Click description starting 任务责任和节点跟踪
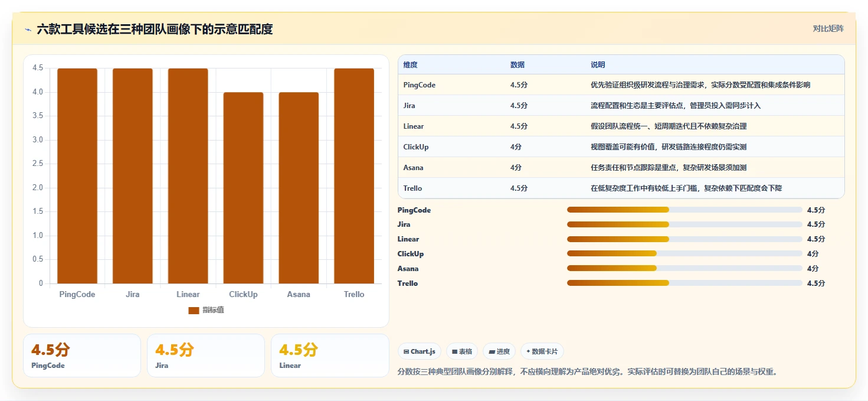The image size is (868, 401). (669, 168)
